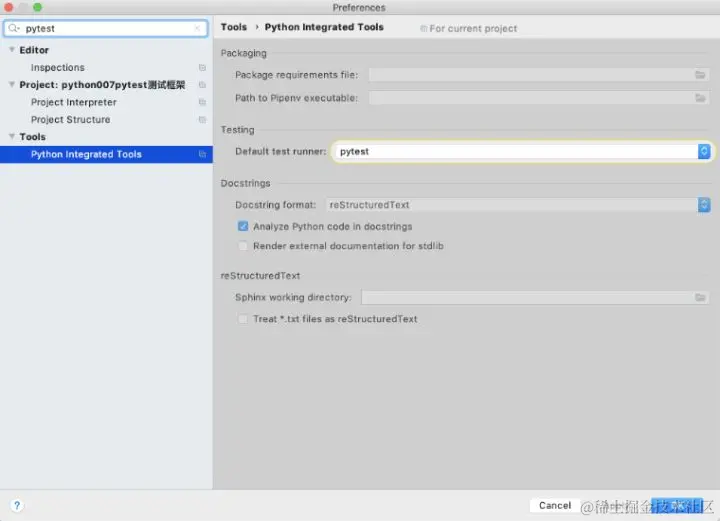
Task: Browse folder for Package requirements file
Action: (700, 75)
